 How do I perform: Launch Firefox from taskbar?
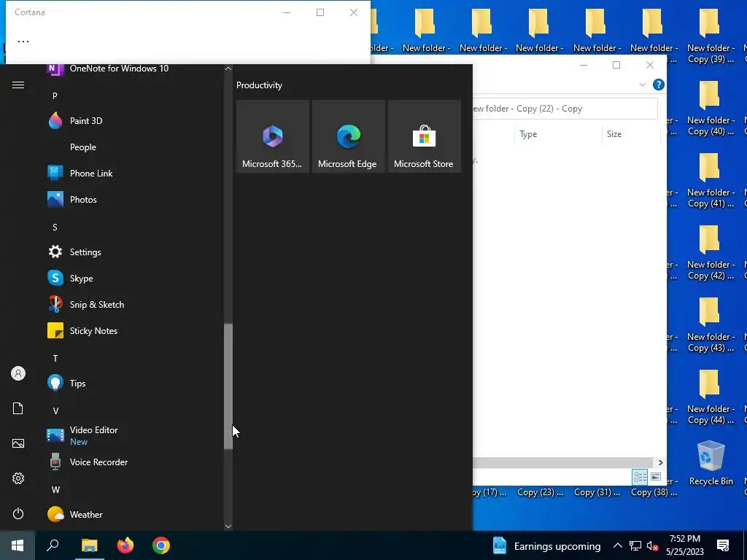[125, 545]
